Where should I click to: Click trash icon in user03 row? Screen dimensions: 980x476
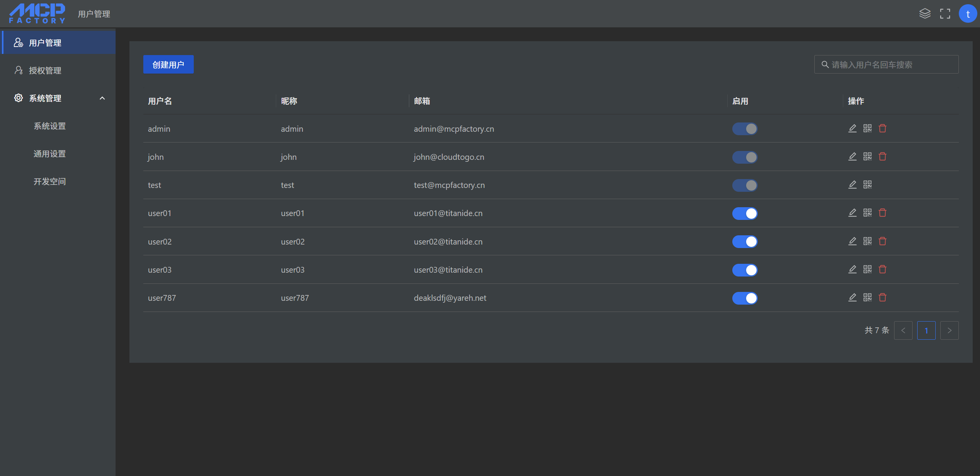pyautogui.click(x=883, y=269)
